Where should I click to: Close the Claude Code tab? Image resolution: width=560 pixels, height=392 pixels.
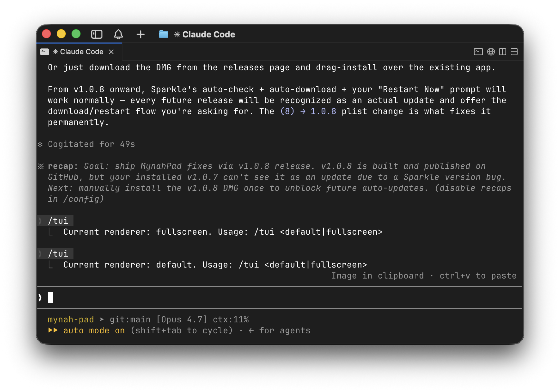point(111,52)
